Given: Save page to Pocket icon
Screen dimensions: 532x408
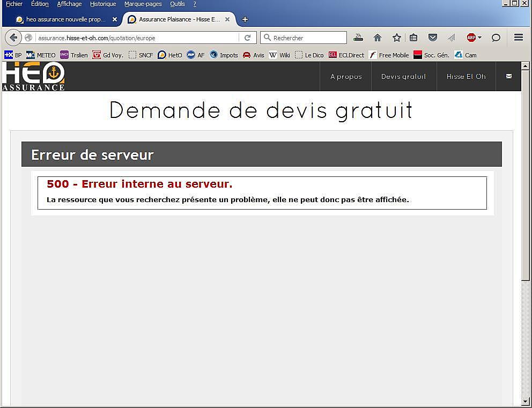Looking at the screenshot, I should pyautogui.click(x=433, y=38).
